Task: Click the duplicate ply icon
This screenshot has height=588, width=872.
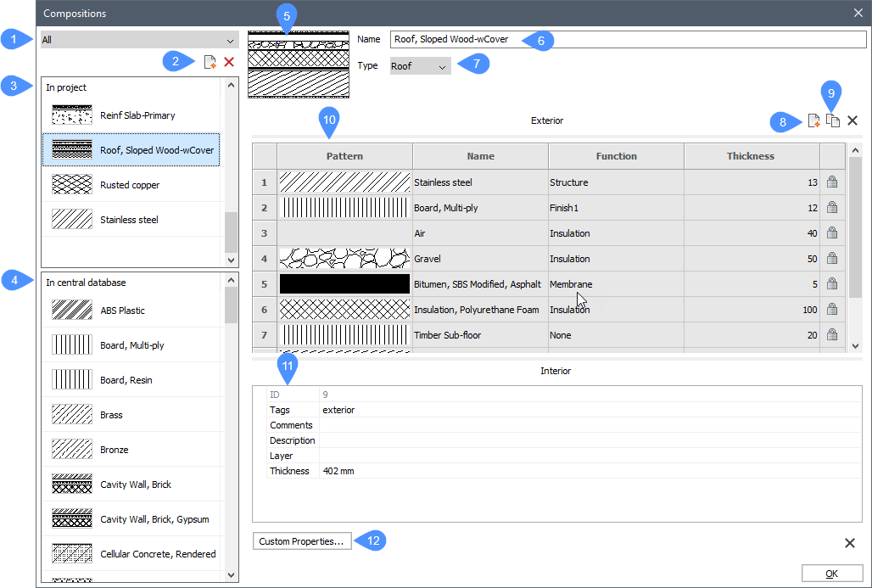Action: point(833,121)
